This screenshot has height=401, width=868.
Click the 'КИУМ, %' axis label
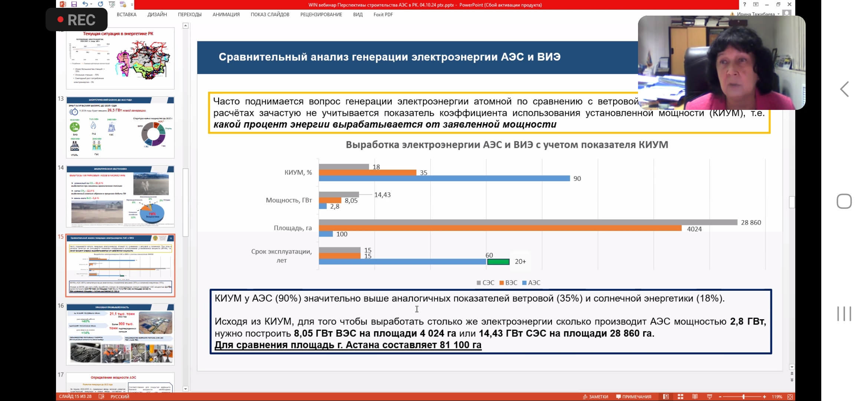pos(298,172)
